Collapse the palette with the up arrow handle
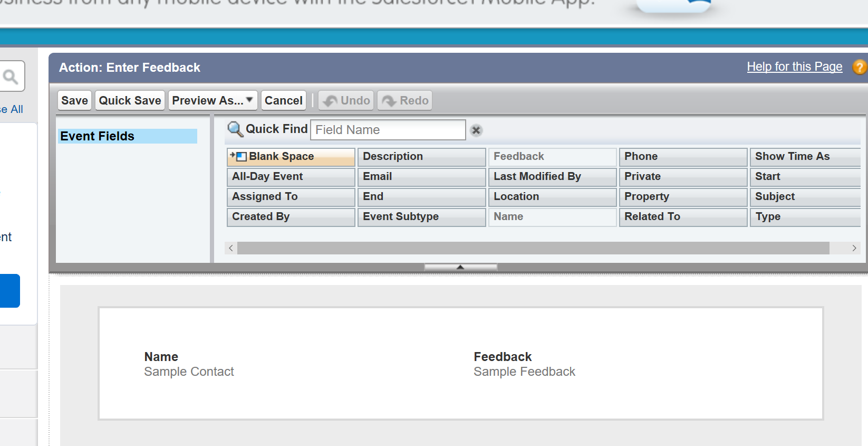The height and width of the screenshot is (446, 868). 460,267
